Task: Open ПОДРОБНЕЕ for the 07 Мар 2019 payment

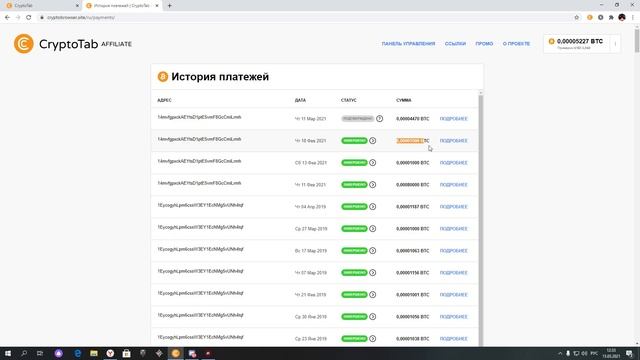Action: point(453,273)
